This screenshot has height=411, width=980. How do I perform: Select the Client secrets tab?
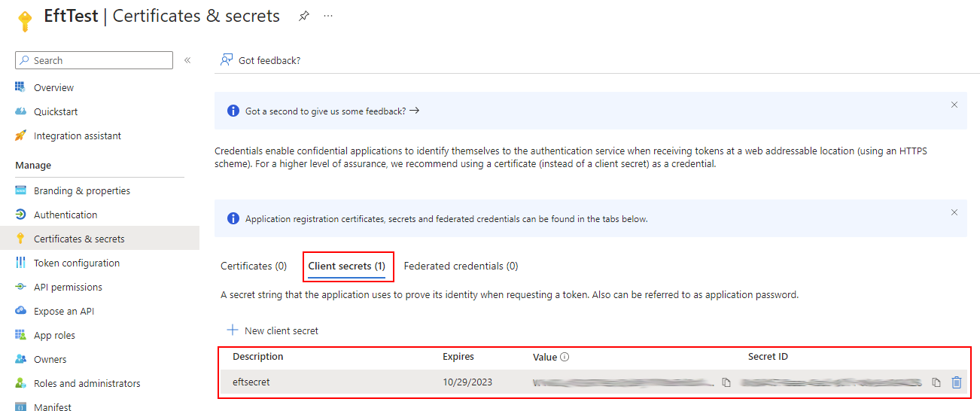coord(346,266)
